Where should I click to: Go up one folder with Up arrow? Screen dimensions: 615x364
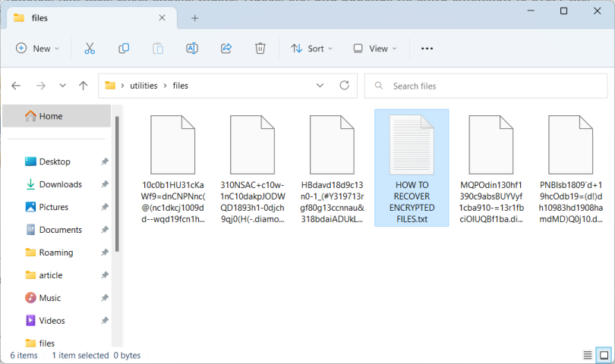click(84, 86)
